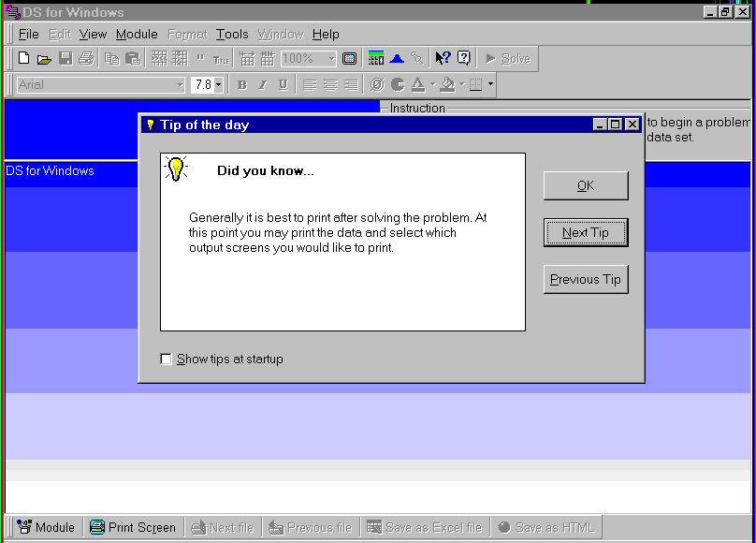Click the Module icon in bottom bar
Image resolution: width=756 pixels, height=543 pixels.
[46, 527]
